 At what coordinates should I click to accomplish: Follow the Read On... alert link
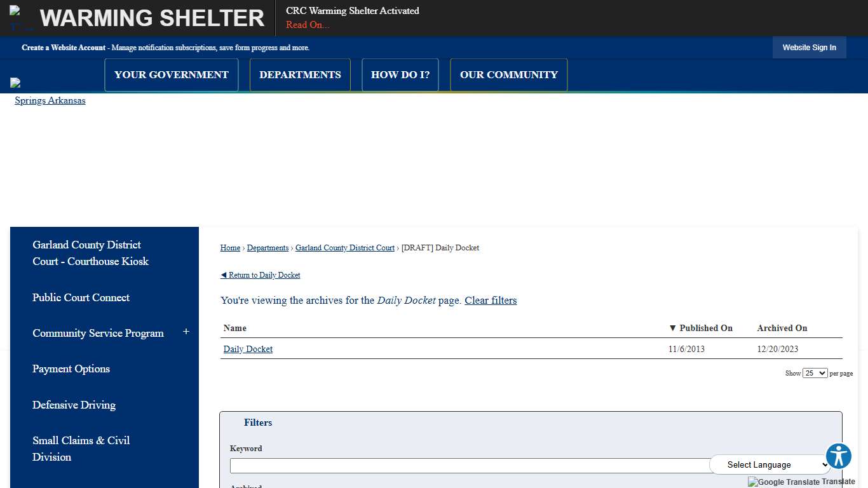click(x=308, y=25)
